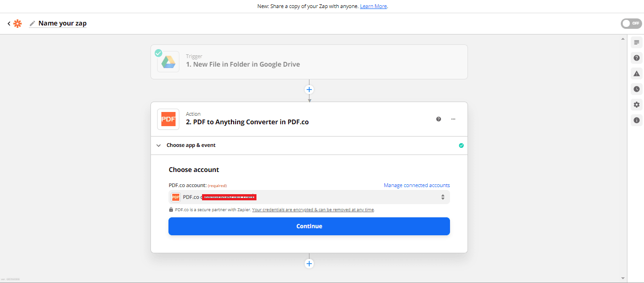The image size is (644, 283).
Task: Open the notes panel in the right sidebar
Action: click(636, 42)
